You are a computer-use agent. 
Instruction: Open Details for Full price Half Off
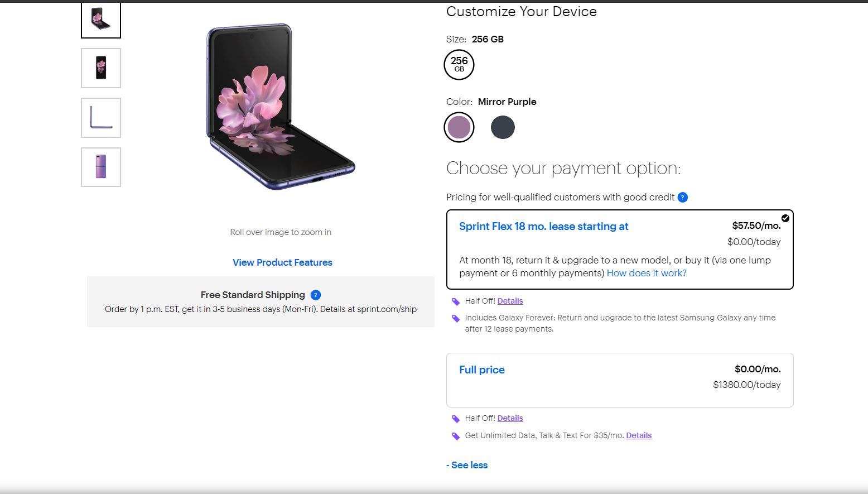pyautogui.click(x=510, y=418)
